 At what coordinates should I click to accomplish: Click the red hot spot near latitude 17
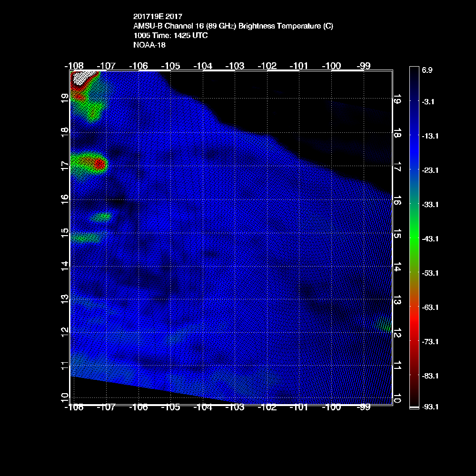[x=99, y=164]
